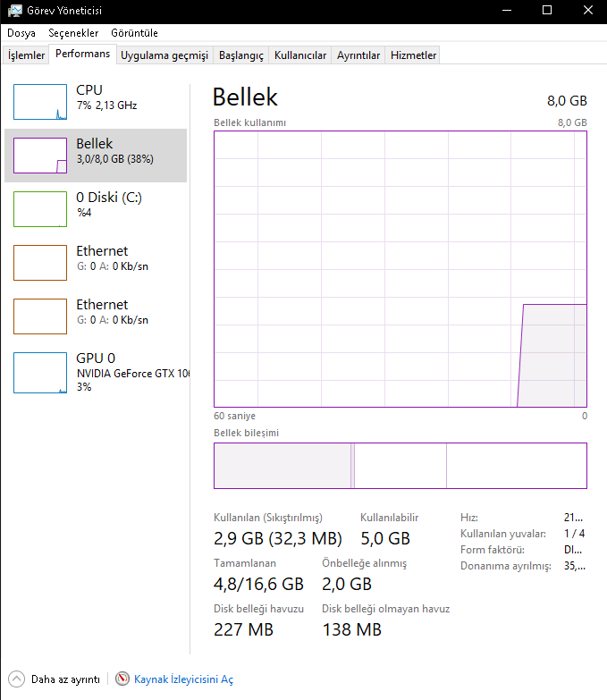607x700 pixels.
Task: Open the Kullanıcılar tab
Action: [x=300, y=55]
